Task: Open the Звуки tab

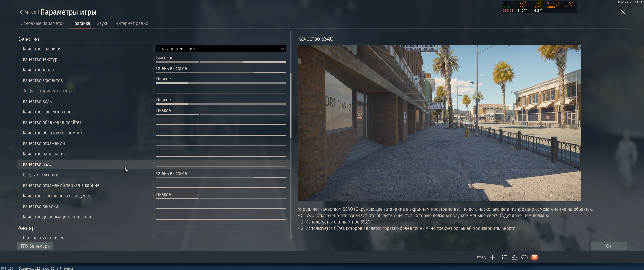Action: (103, 23)
